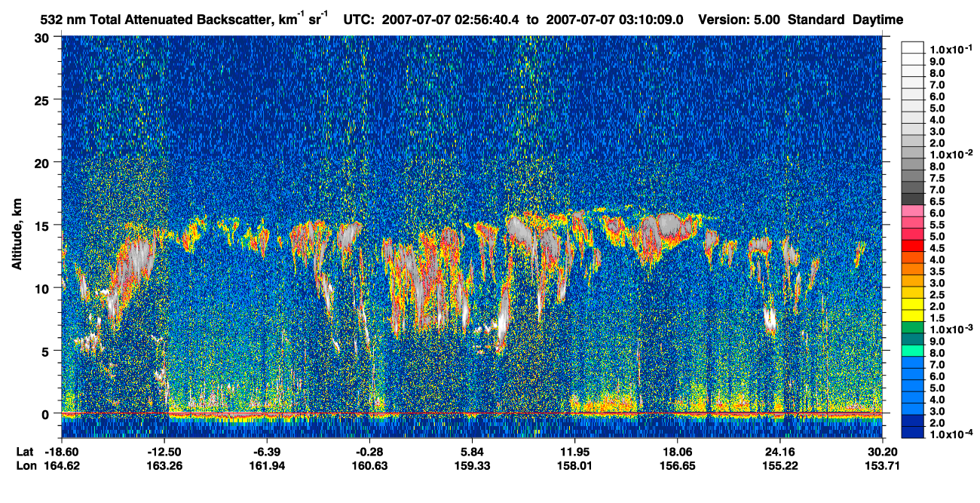The width and height of the screenshot is (980, 503).
Task: Click the altitude tick label '15'
Action: pos(44,225)
